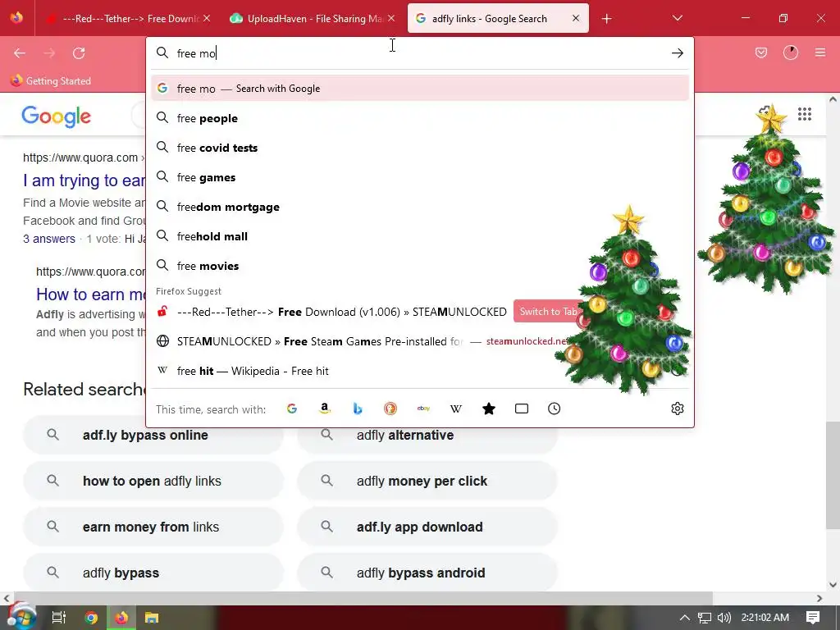Switch to the Red Tether Free Download tab

(123, 19)
